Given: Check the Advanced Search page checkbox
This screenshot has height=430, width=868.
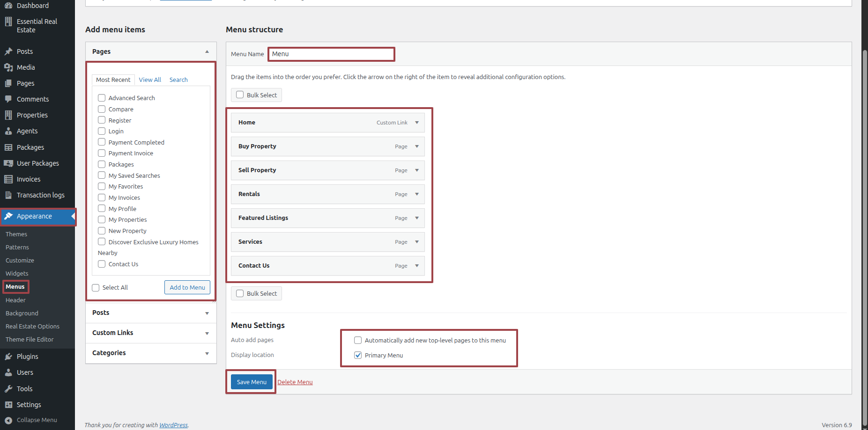Looking at the screenshot, I should 102,98.
